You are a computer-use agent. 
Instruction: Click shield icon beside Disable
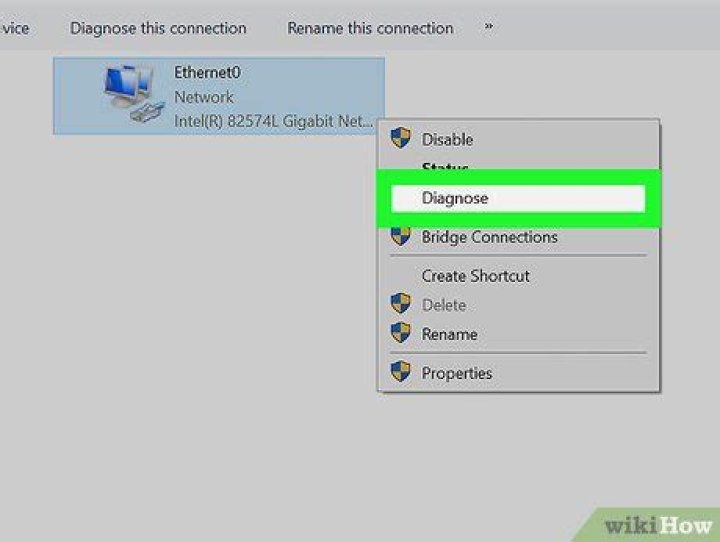pyautogui.click(x=400, y=138)
